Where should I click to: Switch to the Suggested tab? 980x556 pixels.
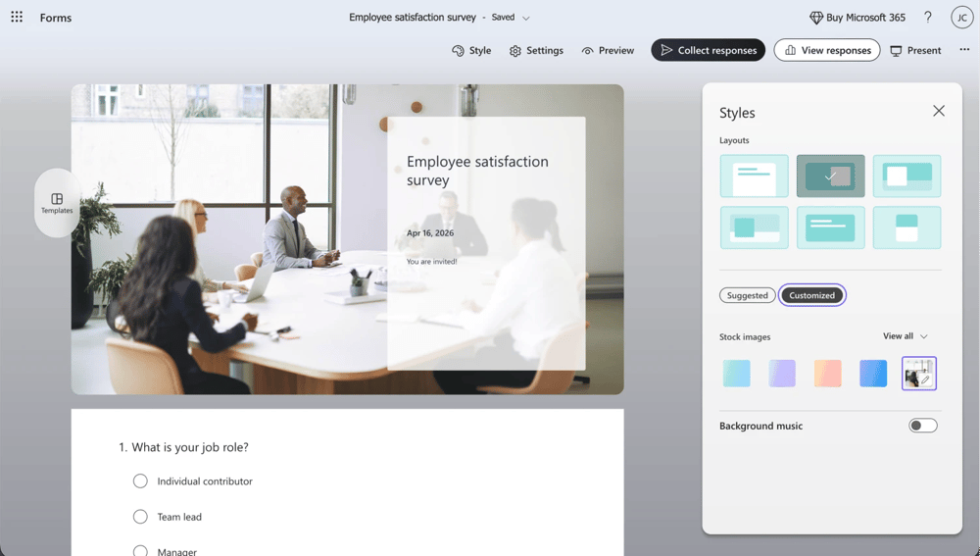click(747, 295)
